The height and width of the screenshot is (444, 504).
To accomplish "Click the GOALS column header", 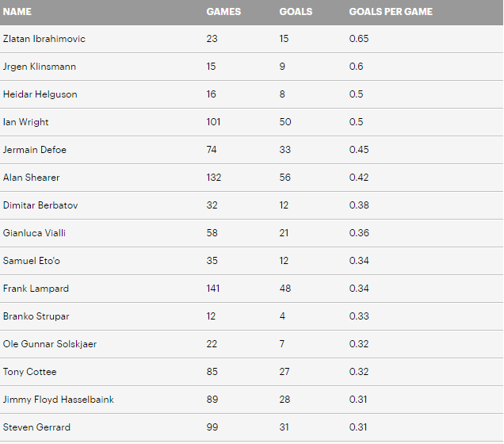I will click(296, 12).
